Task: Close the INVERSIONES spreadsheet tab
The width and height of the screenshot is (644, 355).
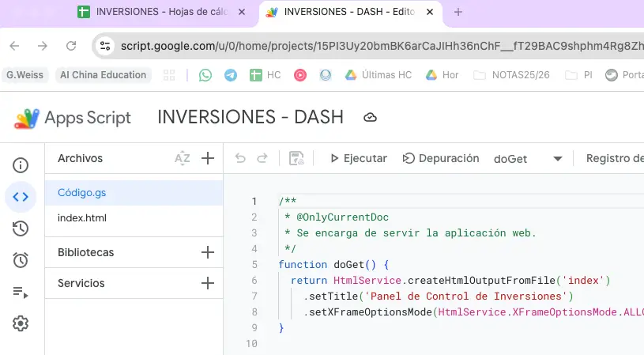Action: 242,12
